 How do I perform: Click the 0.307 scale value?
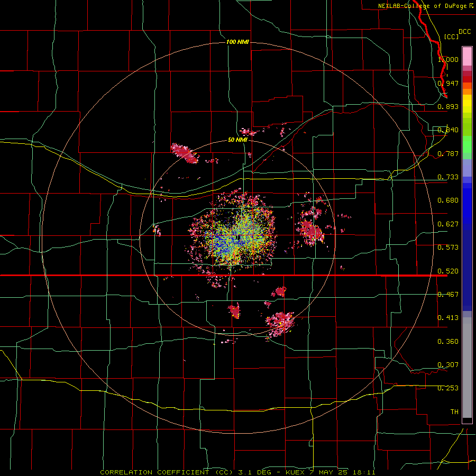[448, 365]
